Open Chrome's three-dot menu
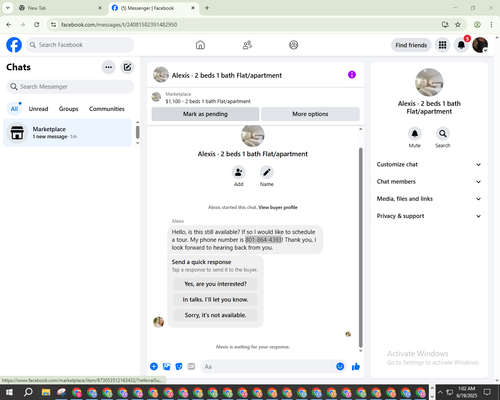Viewport: 500px width, 400px height. click(x=491, y=25)
